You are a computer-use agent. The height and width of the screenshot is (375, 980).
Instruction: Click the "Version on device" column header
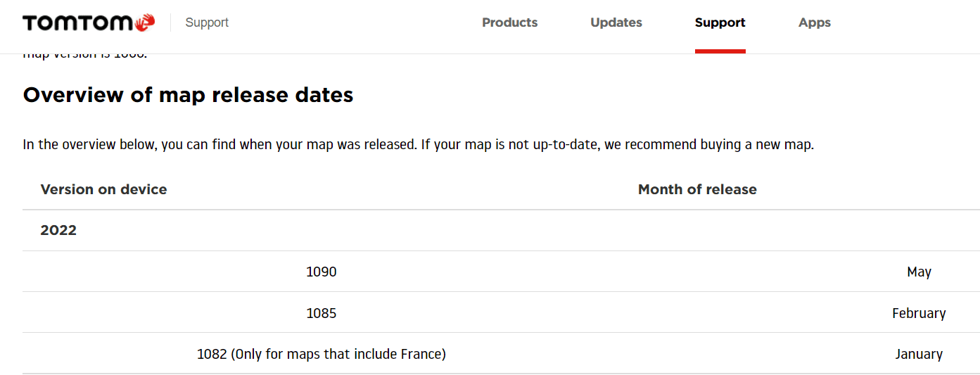point(103,189)
